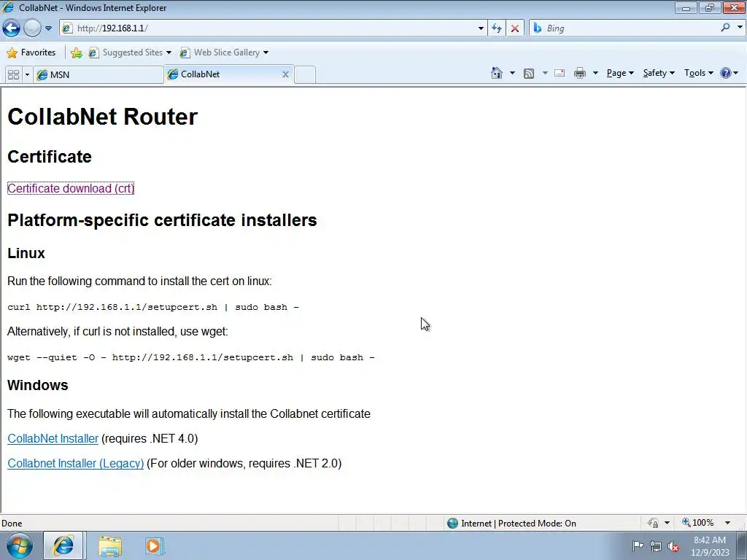Viewport: 747px width, 560px height.
Task: Click the muted volume speaker tray icon
Action: click(673, 546)
